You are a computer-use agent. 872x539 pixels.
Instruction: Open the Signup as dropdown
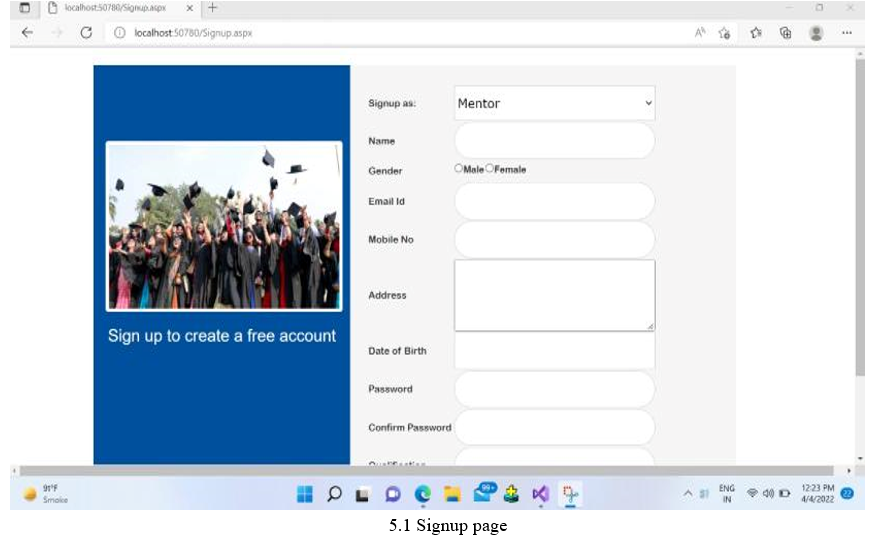[554, 103]
